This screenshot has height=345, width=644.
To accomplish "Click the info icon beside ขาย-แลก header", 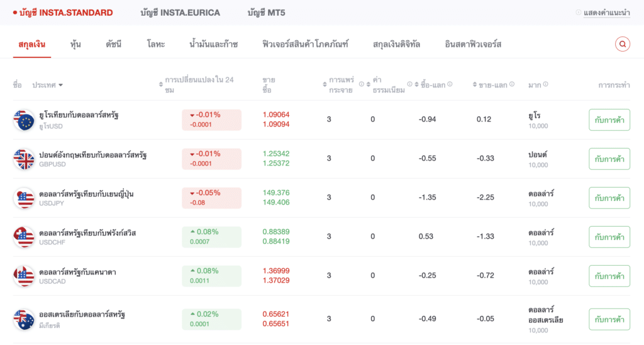I will click(512, 84).
